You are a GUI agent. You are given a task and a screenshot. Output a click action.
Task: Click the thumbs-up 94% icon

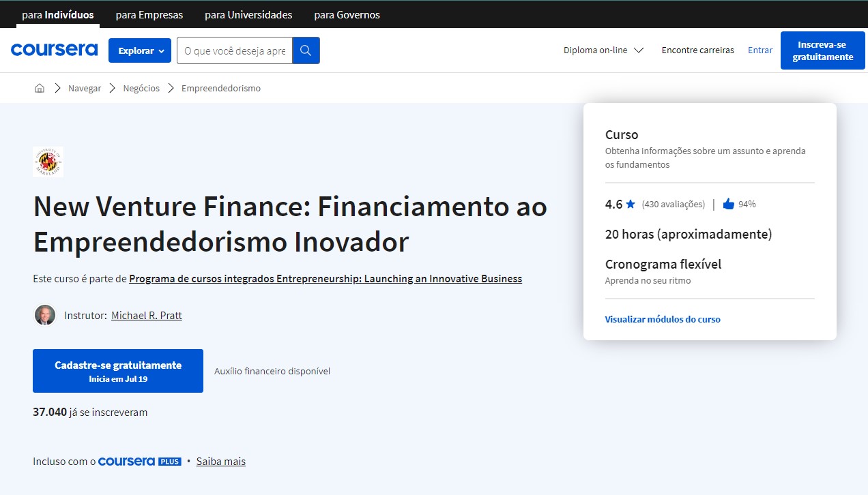coord(728,204)
